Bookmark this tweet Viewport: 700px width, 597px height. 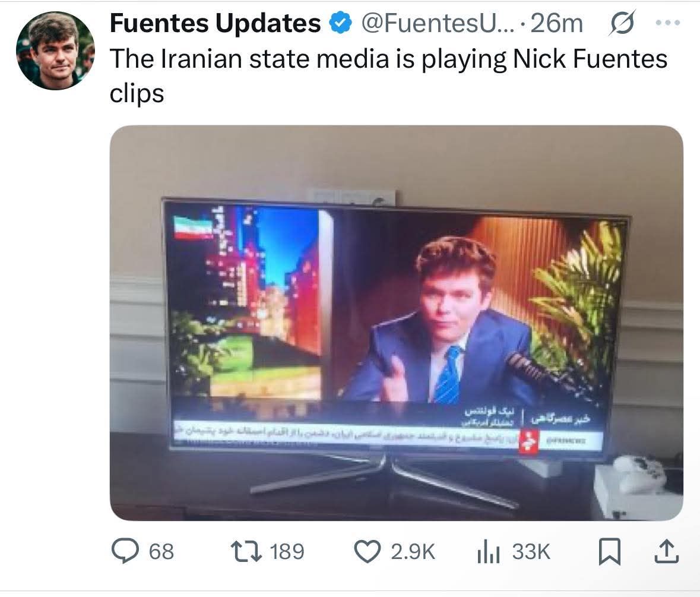pos(609,552)
